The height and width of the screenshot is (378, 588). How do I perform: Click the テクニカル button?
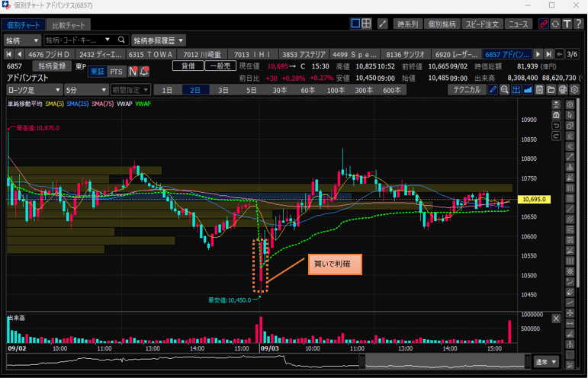(467, 90)
